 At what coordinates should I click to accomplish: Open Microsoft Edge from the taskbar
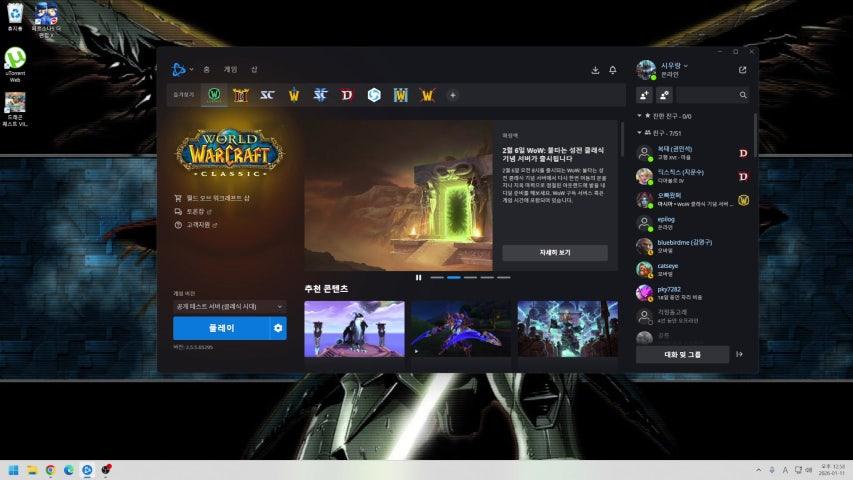(69, 470)
